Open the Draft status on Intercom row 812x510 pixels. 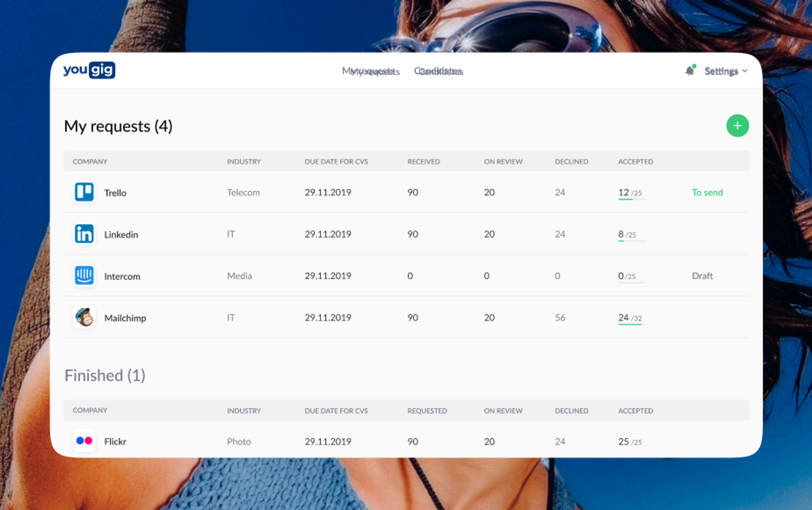click(702, 276)
